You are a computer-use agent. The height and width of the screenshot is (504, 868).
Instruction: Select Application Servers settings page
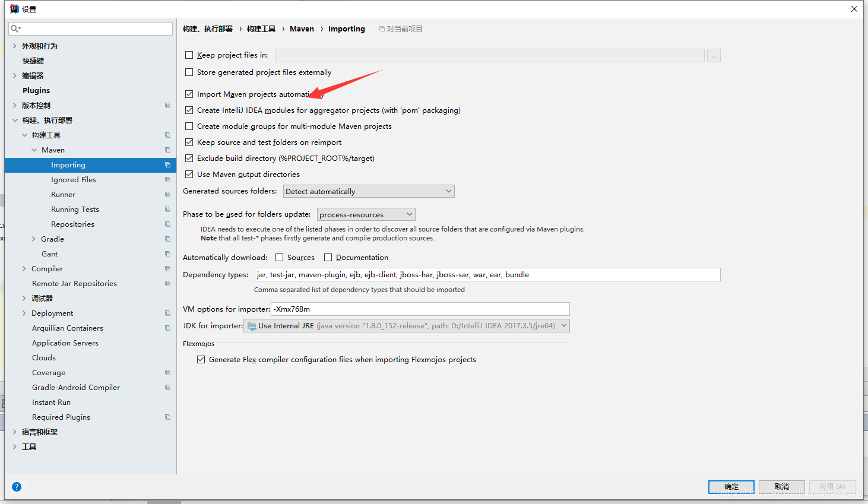(65, 343)
